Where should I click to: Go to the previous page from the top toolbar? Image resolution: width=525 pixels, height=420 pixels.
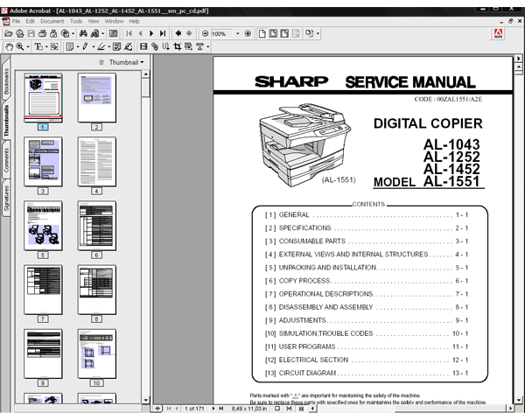point(140,33)
